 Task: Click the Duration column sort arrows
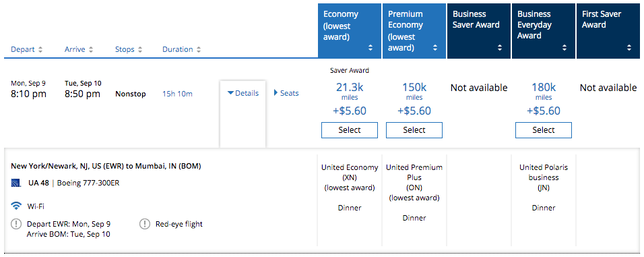click(x=198, y=50)
